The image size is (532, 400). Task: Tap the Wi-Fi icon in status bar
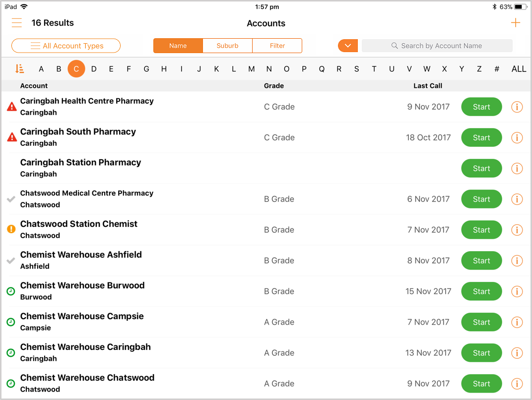click(24, 6)
